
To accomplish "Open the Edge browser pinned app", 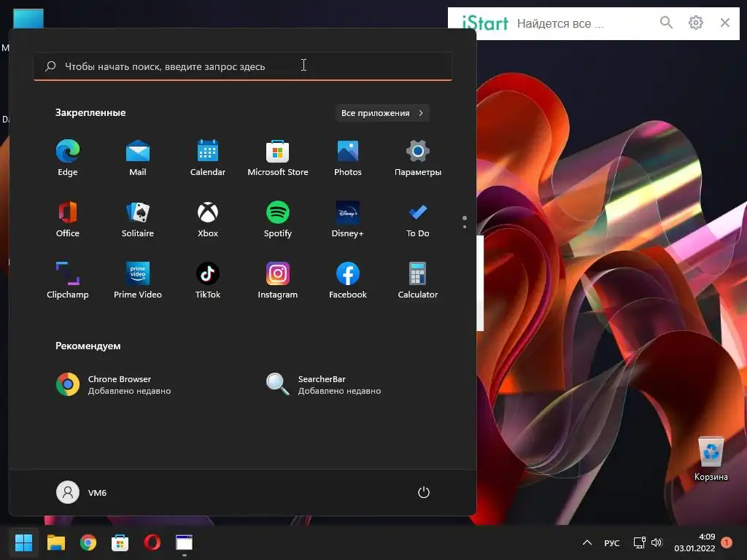I will (68, 157).
